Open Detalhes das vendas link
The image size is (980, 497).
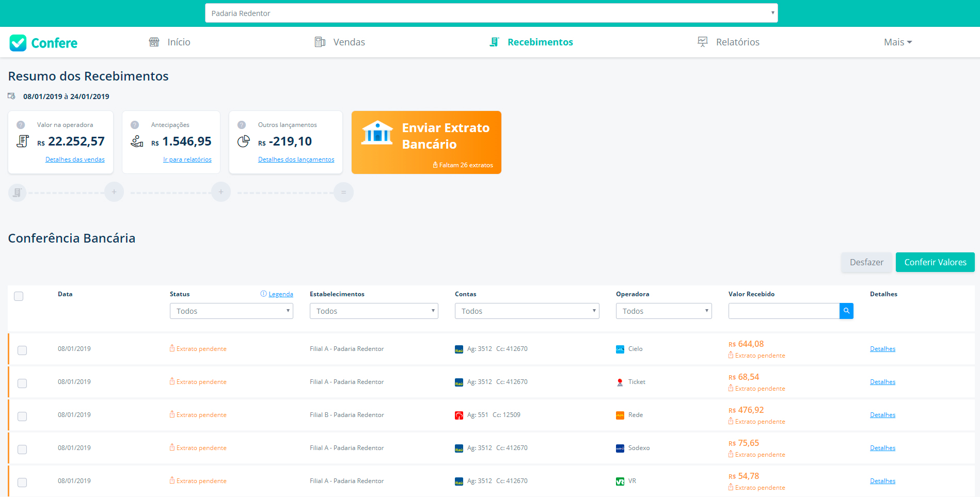(75, 159)
